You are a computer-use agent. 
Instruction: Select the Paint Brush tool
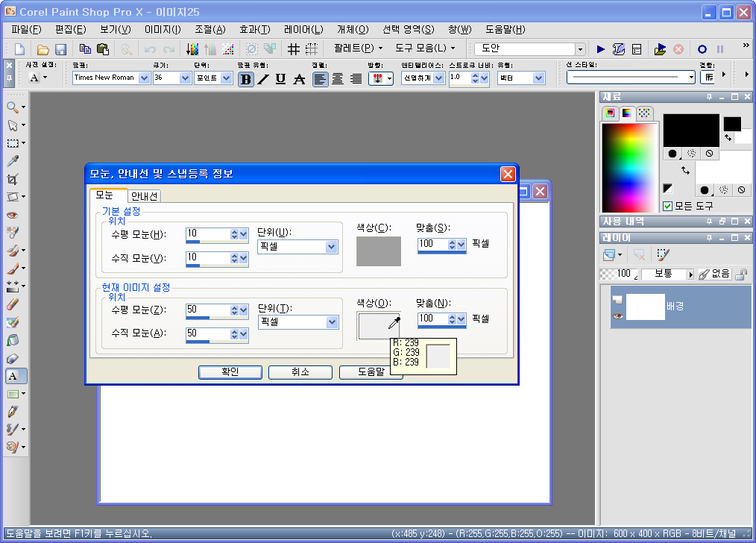point(13,269)
